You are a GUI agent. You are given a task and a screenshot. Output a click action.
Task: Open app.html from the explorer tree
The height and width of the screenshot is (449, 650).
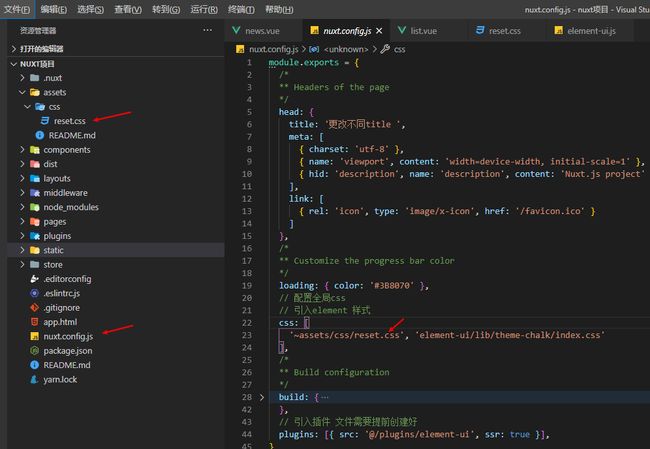click(x=60, y=322)
